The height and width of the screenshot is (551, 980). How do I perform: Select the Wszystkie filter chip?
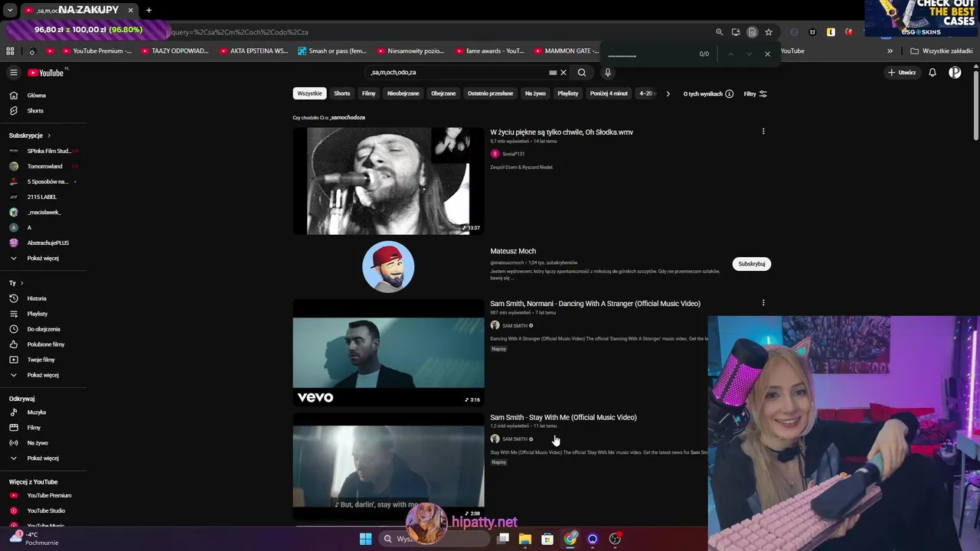309,93
